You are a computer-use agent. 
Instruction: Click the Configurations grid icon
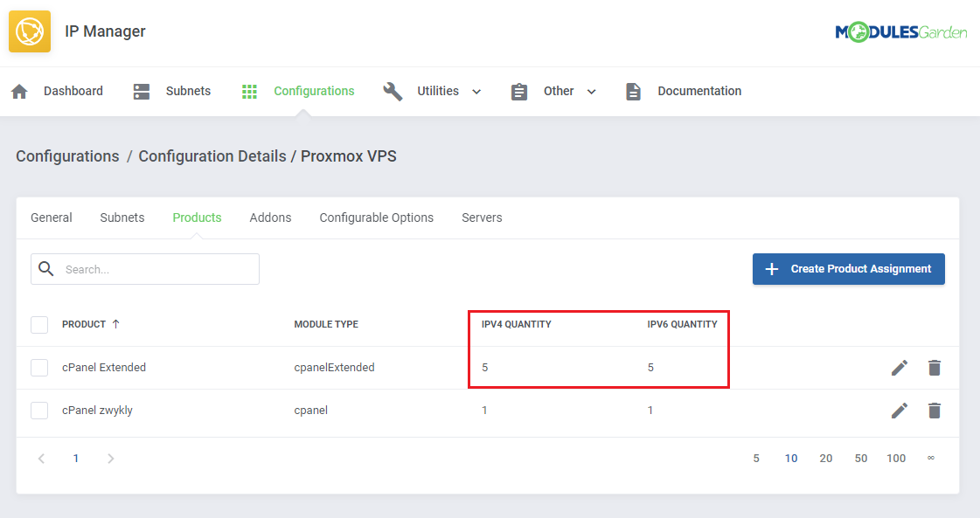249,92
